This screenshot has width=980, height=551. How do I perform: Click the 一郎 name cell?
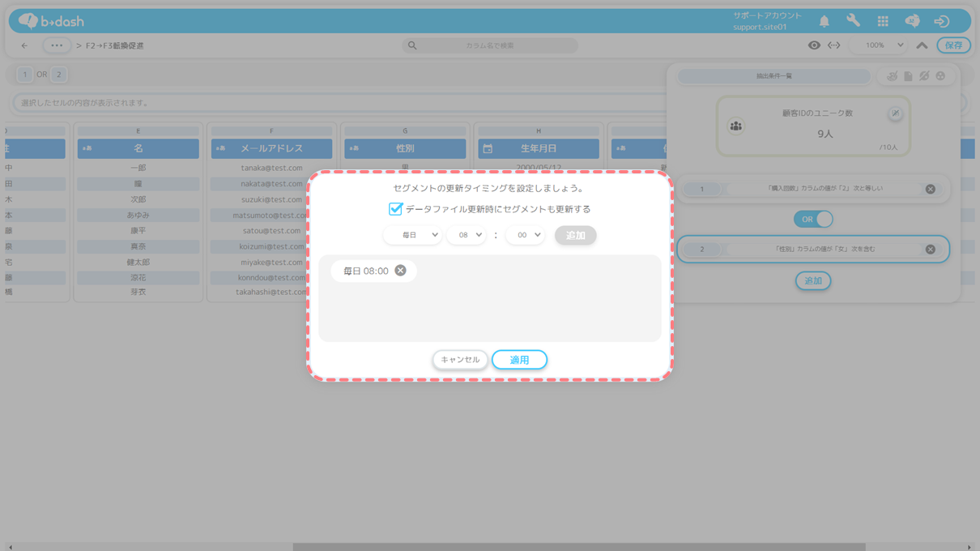click(138, 168)
